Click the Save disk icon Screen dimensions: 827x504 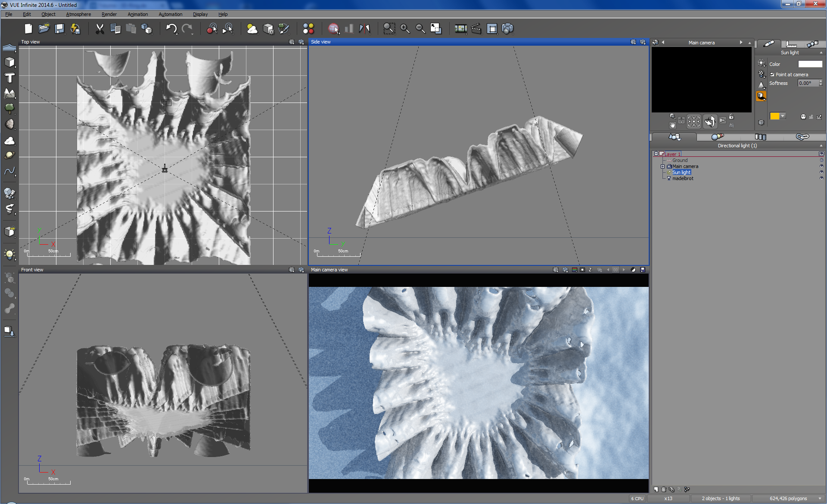[x=59, y=29]
